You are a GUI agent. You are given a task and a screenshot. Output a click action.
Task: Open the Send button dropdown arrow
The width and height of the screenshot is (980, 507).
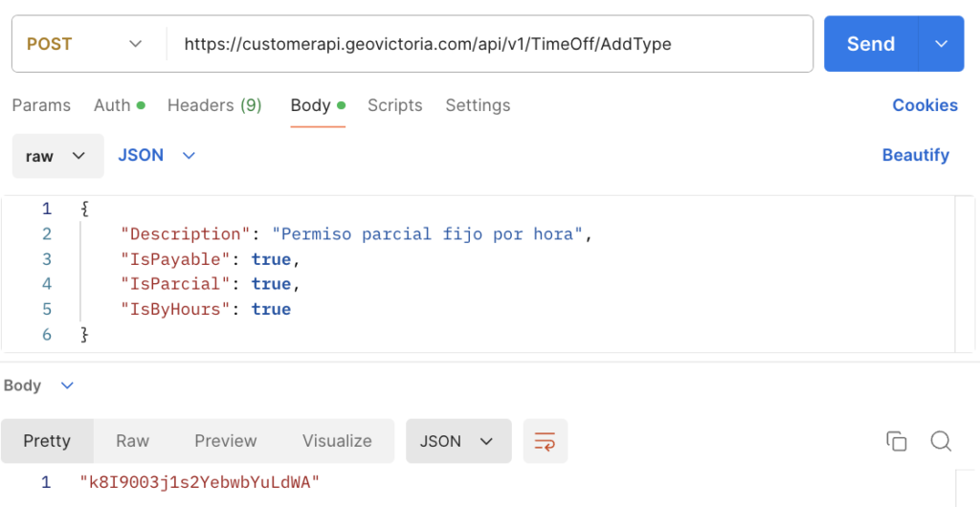coord(941,44)
